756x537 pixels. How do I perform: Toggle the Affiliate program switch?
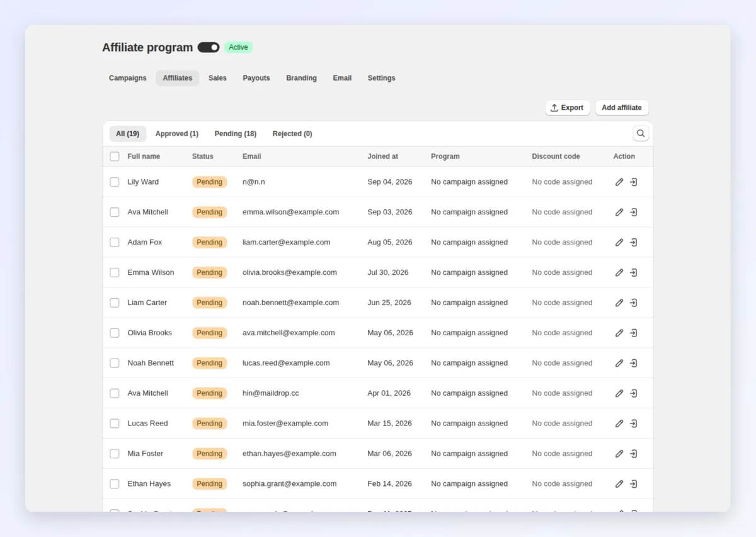[209, 47]
